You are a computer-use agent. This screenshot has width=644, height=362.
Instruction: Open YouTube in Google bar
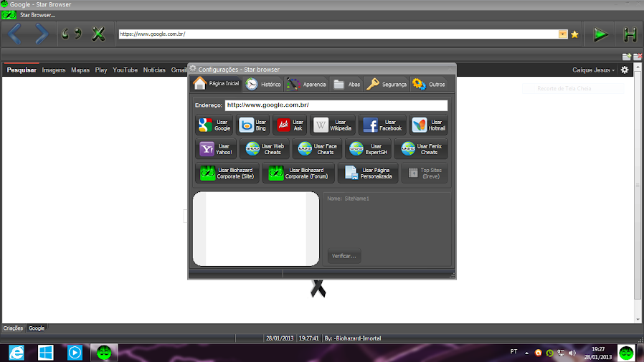pos(126,70)
